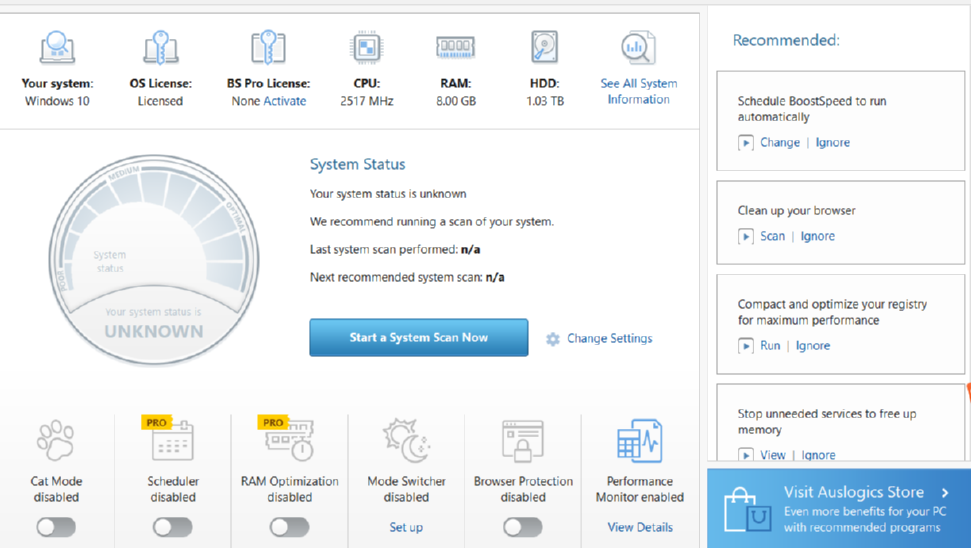Screen dimensions: 971x548
Task: Enable the Browser Protection toggle
Action: click(523, 528)
